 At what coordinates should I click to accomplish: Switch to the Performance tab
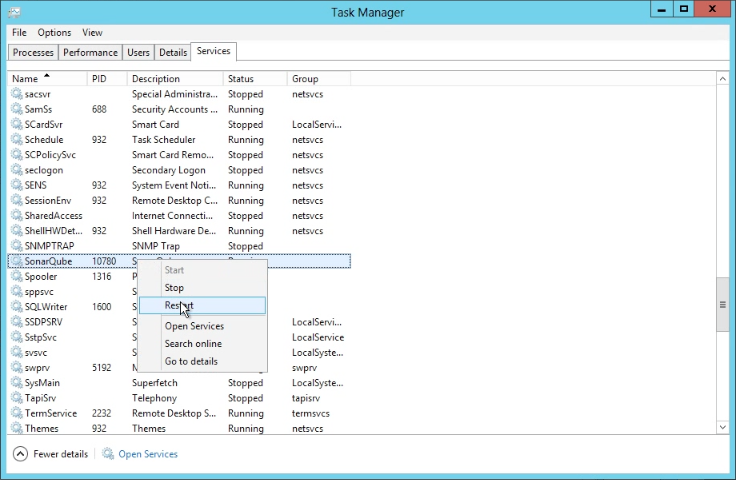[90, 53]
